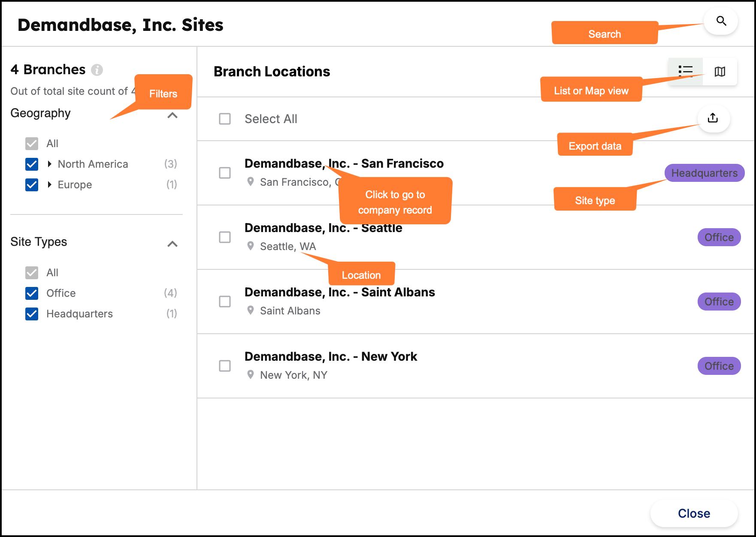Click the Office count (4)
Image resolution: width=756 pixels, height=537 pixels.
[x=170, y=293]
